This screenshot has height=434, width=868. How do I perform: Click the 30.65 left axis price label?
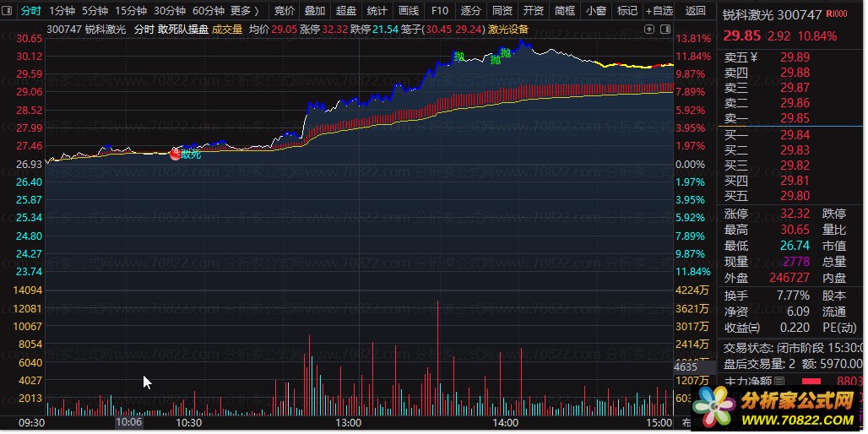[x=30, y=39]
